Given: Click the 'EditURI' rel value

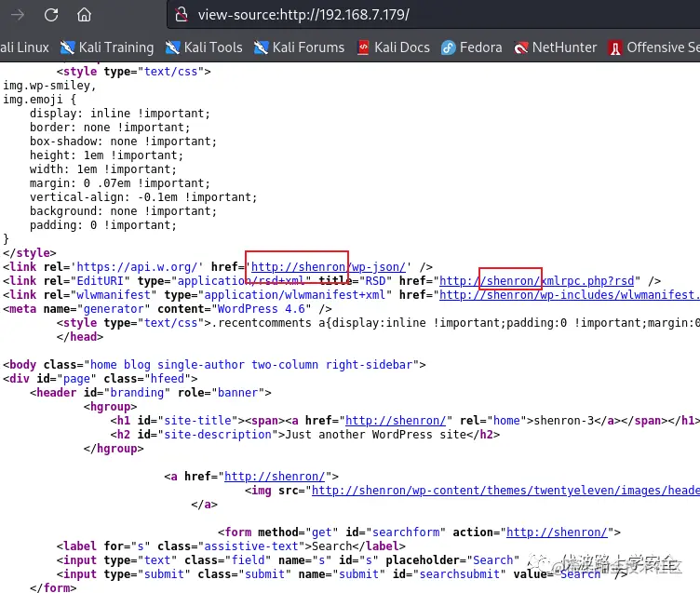Looking at the screenshot, I should point(100,281).
